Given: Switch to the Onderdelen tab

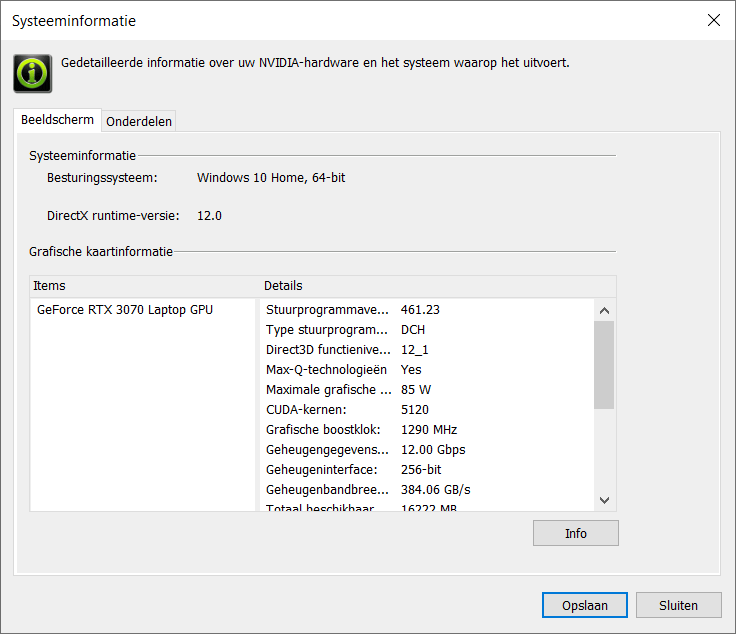Looking at the screenshot, I should [138, 121].
